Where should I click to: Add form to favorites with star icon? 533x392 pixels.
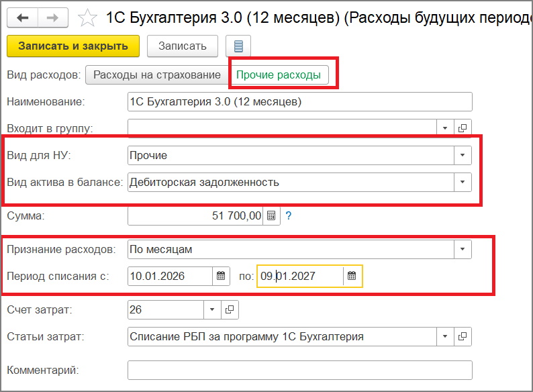click(87, 17)
